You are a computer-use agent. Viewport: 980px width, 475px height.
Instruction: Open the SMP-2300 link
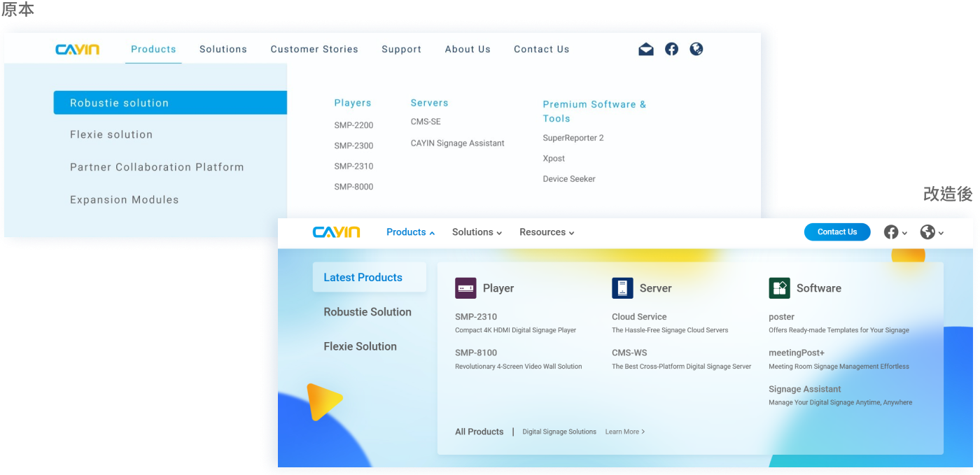[x=353, y=146]
